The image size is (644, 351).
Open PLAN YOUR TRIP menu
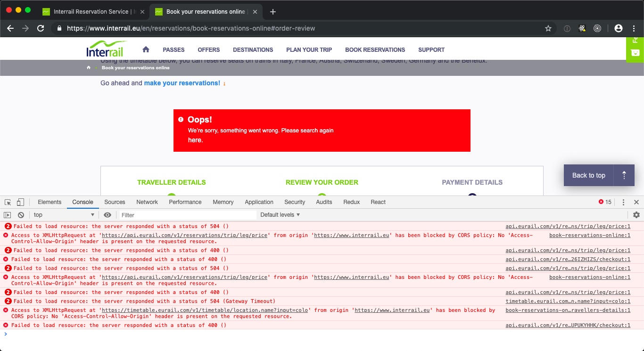click(x=309, y=49)
